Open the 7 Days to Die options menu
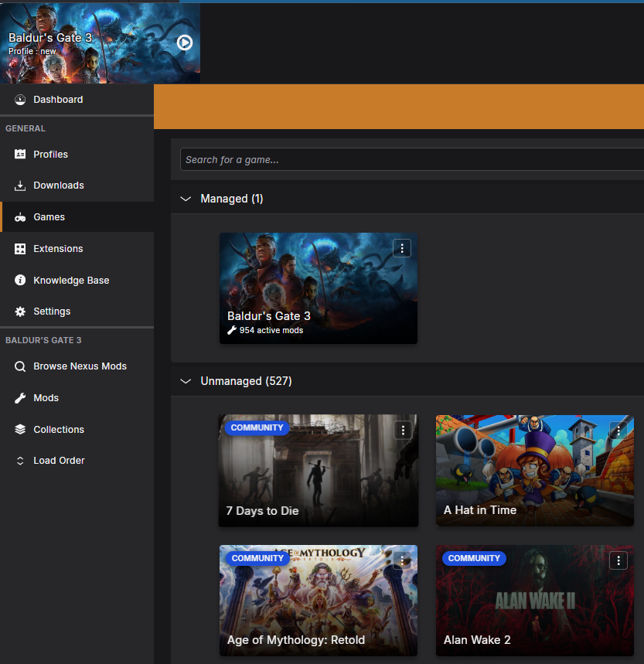644x664 pixels. 402,430
